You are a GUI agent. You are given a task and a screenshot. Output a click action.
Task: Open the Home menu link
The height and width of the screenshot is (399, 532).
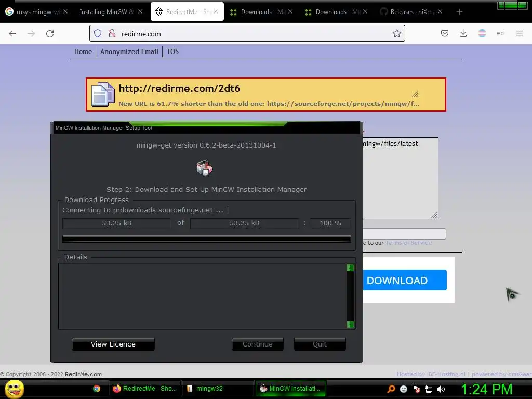pyautogui.click(x=83, y=51)
